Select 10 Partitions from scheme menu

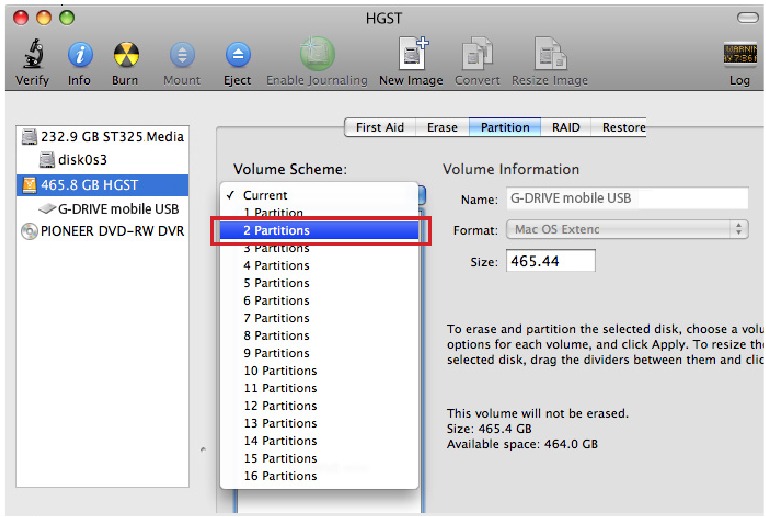pyautogui.click(x=319, y=370)
